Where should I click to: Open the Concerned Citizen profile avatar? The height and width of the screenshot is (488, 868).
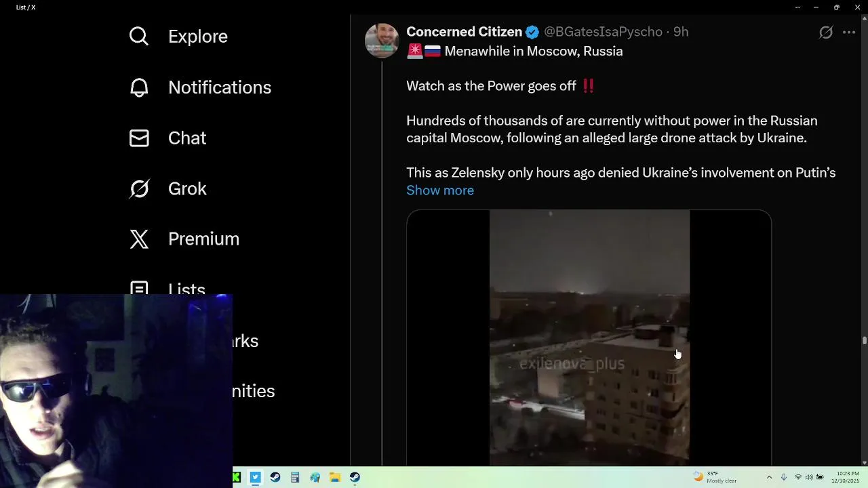point(382,40)
